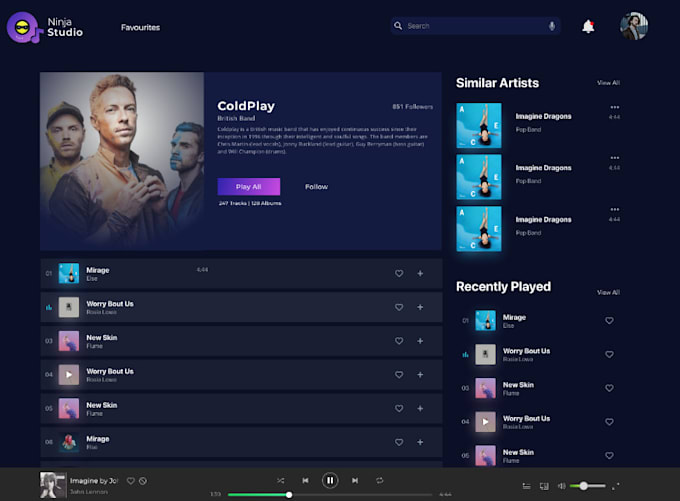The width and height of the screenshot is (680, 501).
Task: Like track 04 Worry Bout Us in main list
Action: (399, 375)
